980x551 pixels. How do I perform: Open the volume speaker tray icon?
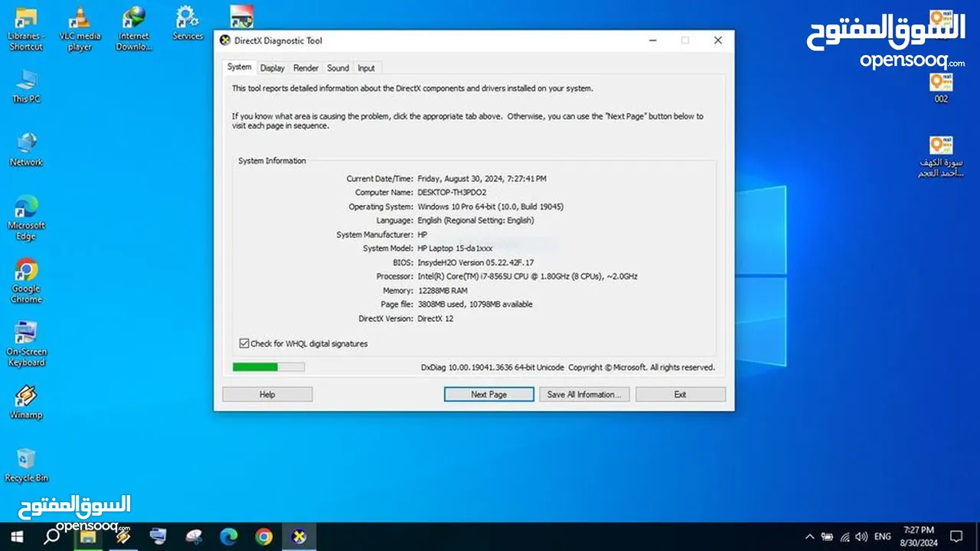(861, 536)
